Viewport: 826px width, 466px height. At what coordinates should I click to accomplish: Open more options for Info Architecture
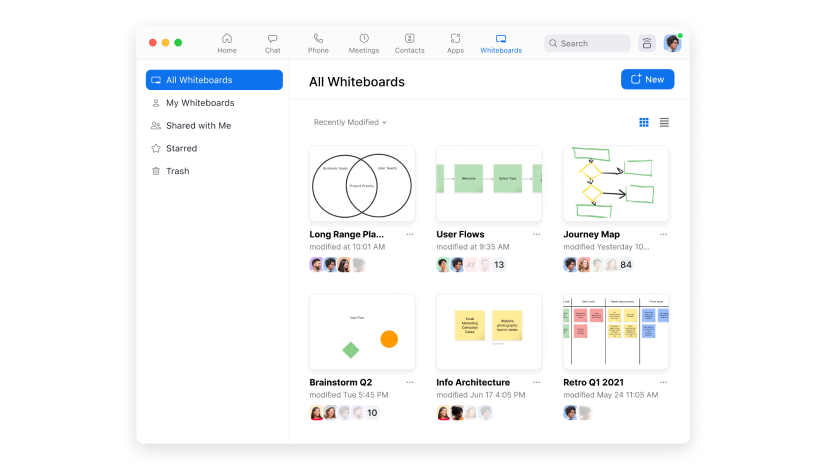click(x=537, y=382)
